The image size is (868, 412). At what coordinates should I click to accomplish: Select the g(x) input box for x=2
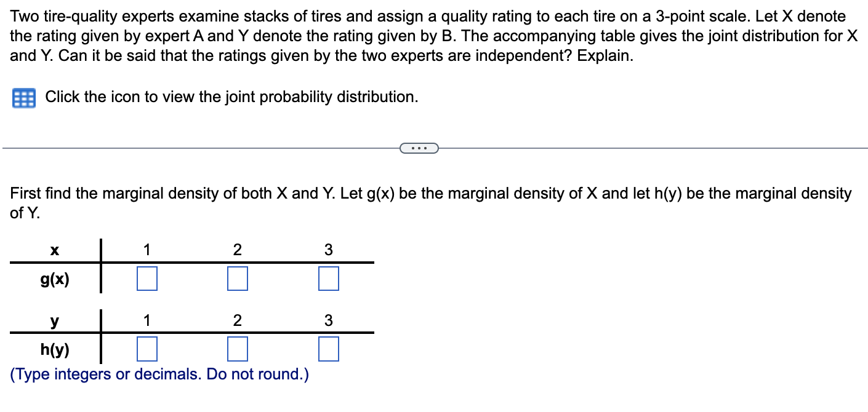pyautogui.click(x=238, y=279)
